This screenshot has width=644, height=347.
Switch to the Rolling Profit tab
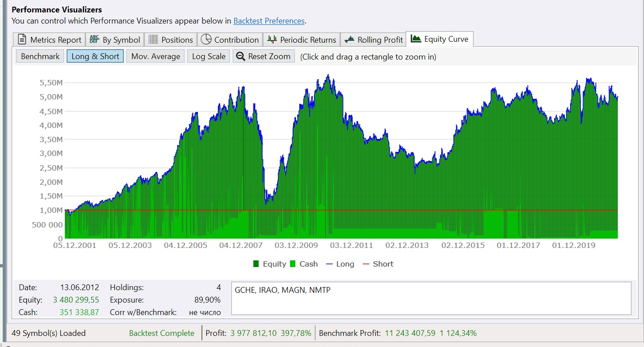tap(374, 40)
